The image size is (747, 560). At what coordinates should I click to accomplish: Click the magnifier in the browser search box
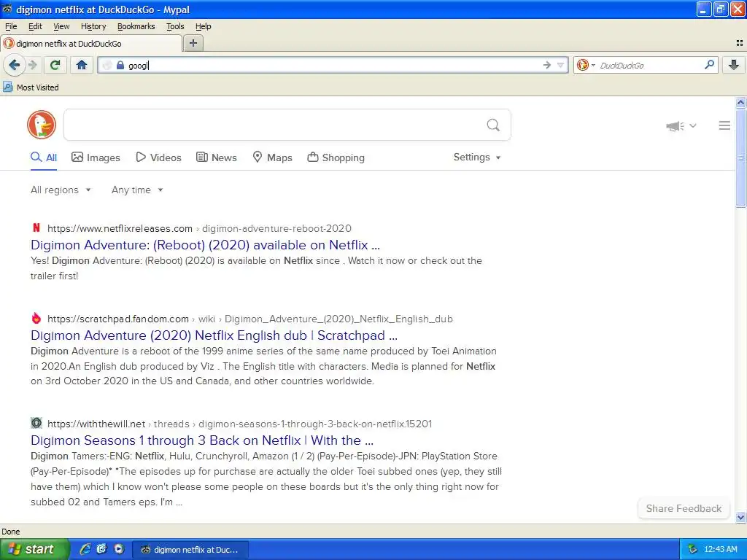709,64
